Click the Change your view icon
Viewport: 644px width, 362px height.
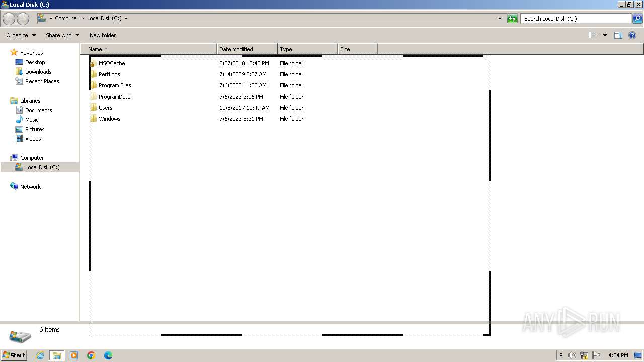pos(593,35)
